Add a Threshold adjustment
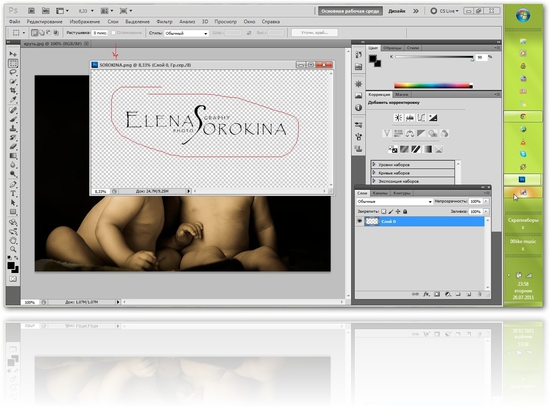This screenshot has width=550, height=408. tap(416, 149)
